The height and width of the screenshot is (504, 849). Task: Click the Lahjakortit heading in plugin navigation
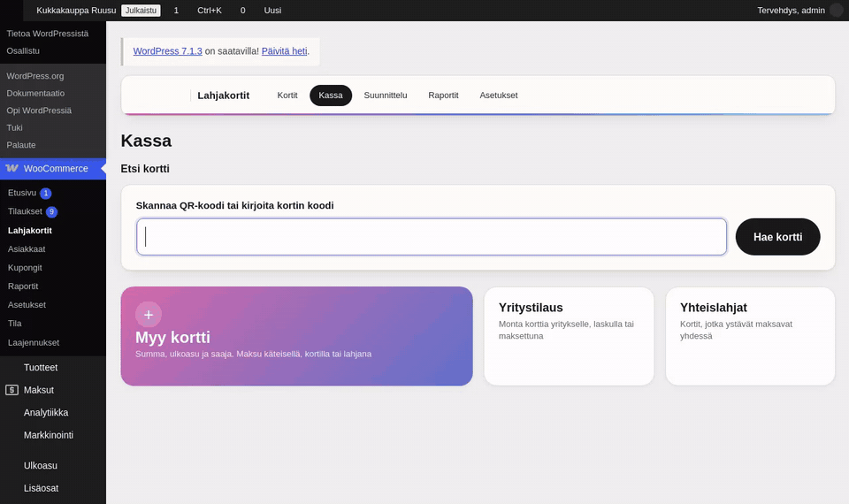point(223,95)
